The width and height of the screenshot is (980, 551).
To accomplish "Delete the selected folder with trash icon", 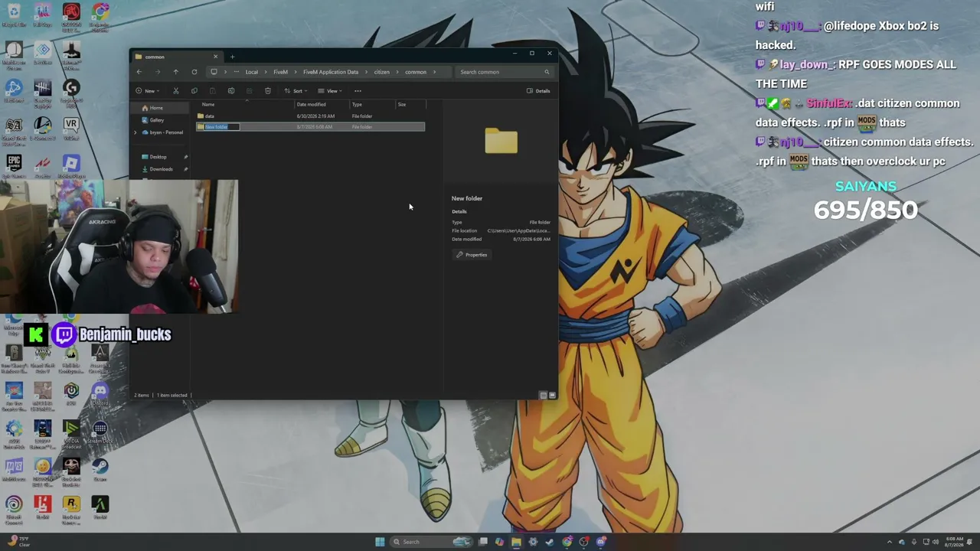I will tap(268, 91).
